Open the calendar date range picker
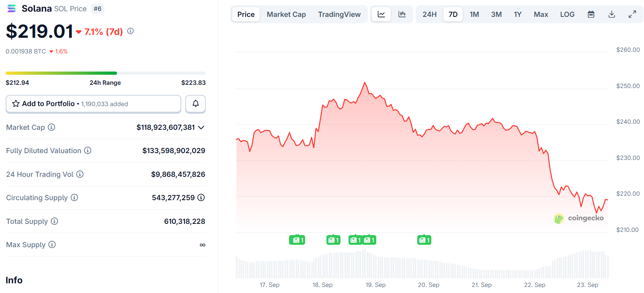 click(591, 14)
